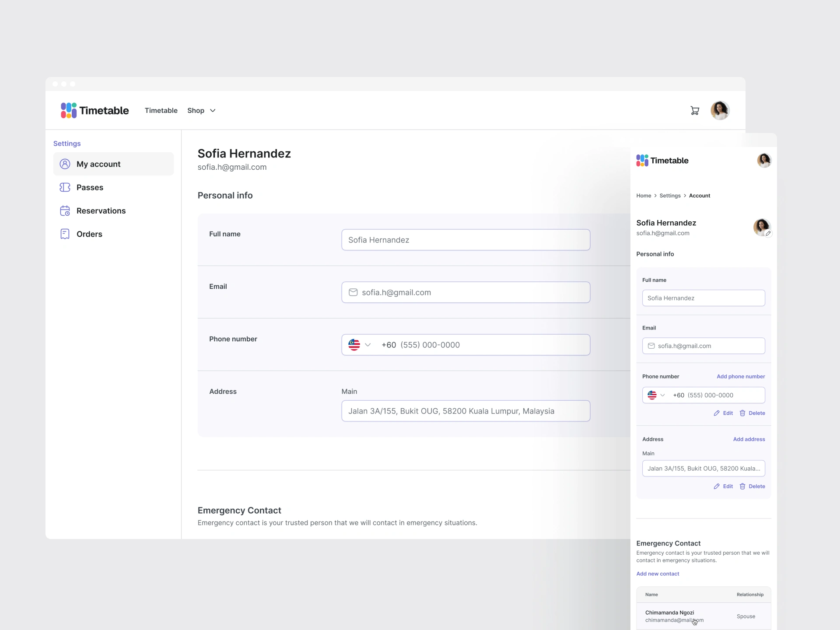The image size is (840, 630).
Task: Open country flag selector in mobile panel
Action: click(x=656, y=395)
